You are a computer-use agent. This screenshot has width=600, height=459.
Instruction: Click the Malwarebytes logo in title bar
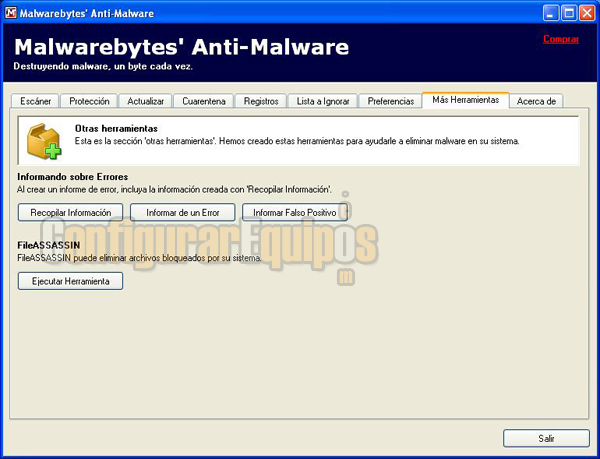click(x=10, y=13)
